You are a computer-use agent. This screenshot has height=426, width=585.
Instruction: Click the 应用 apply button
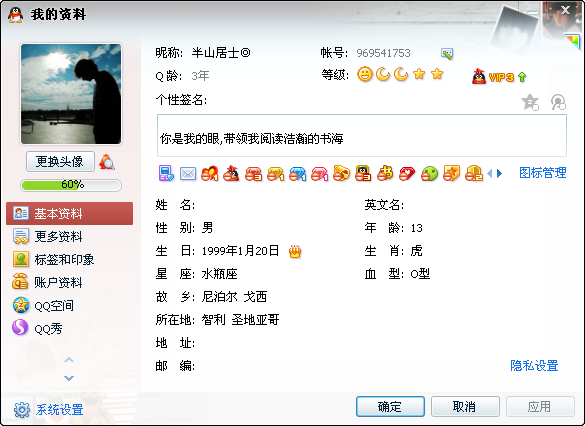coord(540,406)
